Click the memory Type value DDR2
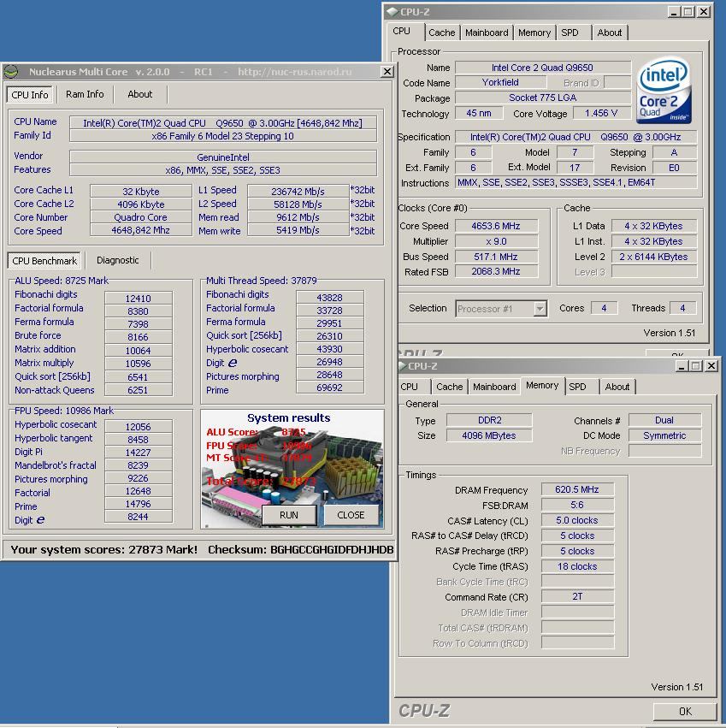Image resolution: width=726 pixels, height=728 pixels. point(489,420)
